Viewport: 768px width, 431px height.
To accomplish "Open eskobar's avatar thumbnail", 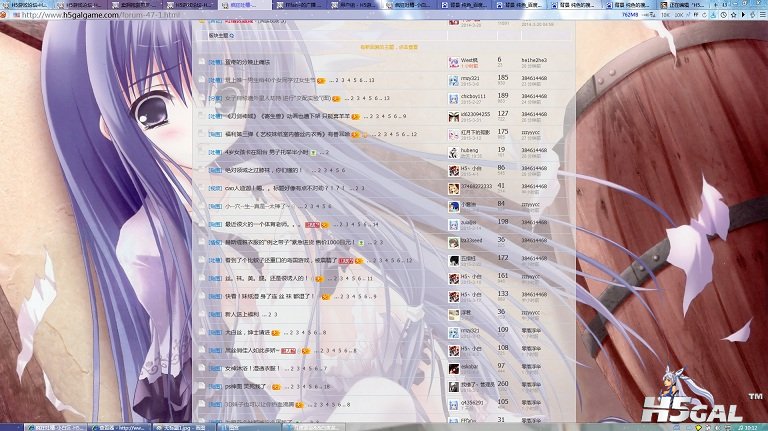I will click(454, 369).
